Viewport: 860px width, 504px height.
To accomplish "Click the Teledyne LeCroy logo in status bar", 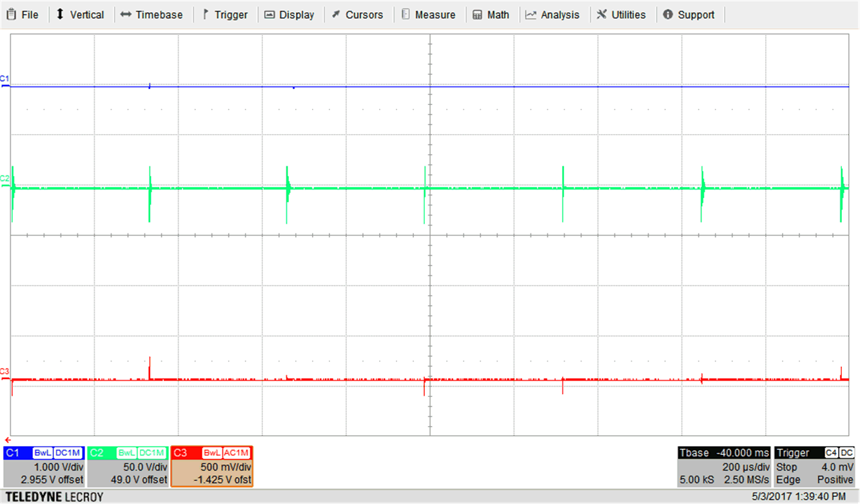I will coord(53,497).
